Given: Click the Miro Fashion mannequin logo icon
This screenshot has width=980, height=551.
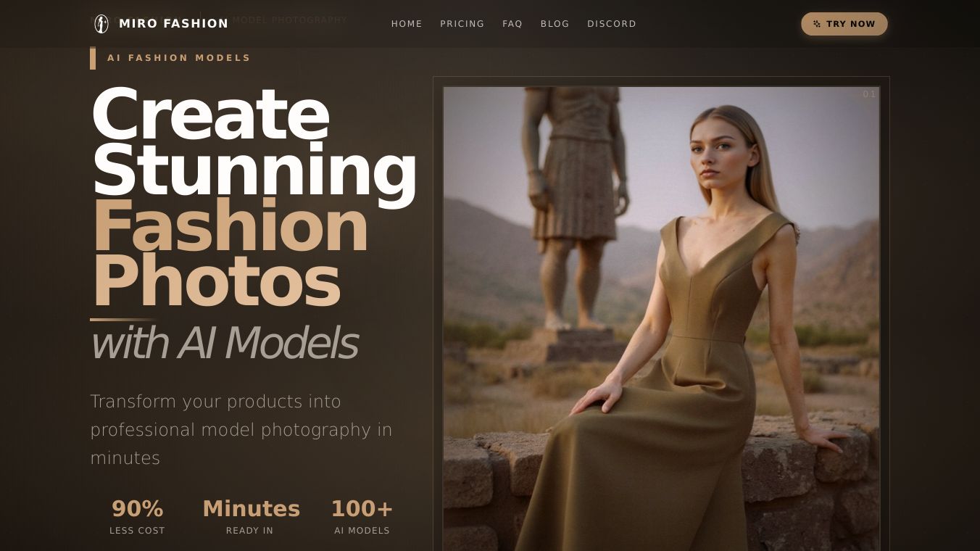Looking at the screenshot, I should (x=101, y=24).
